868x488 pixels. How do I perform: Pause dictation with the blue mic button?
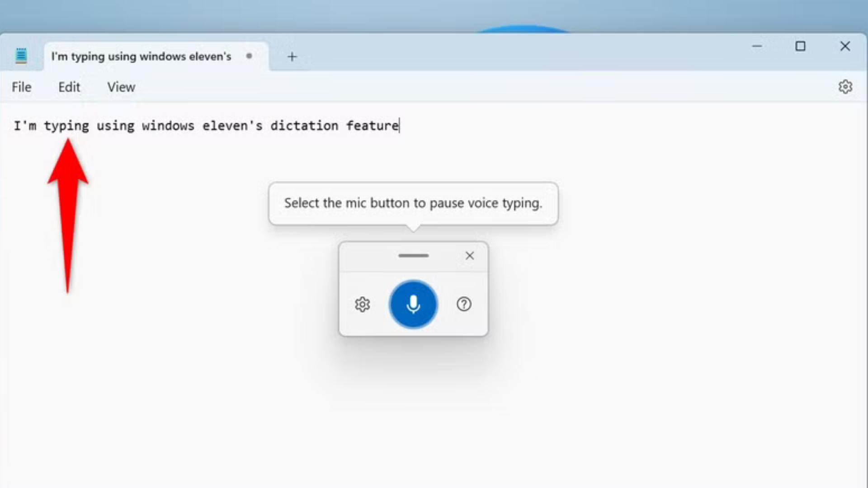413,304
